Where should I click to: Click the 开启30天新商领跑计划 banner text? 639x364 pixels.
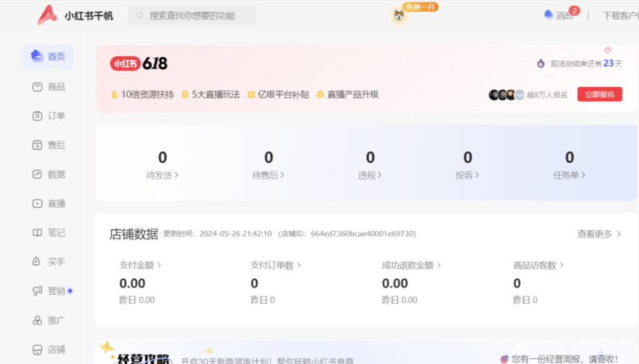(267, 361)
